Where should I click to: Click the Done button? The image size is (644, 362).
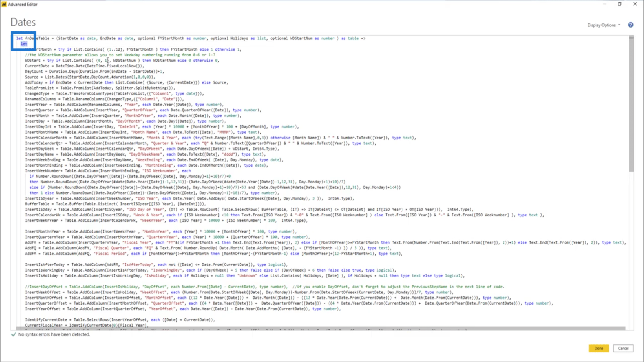[x=599, y=348]
